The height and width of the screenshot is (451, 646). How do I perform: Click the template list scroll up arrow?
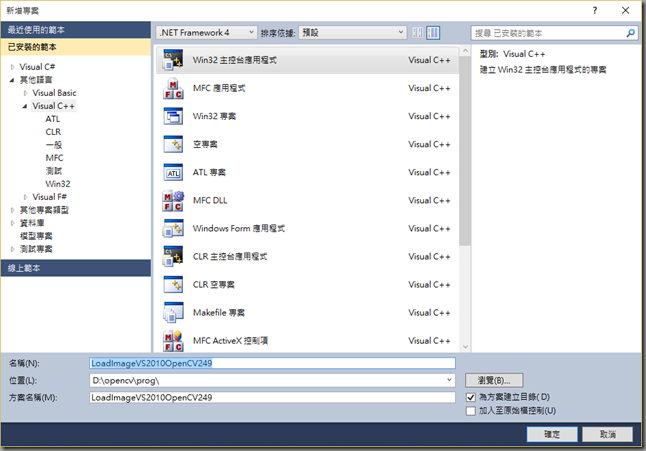pos(465,51)
